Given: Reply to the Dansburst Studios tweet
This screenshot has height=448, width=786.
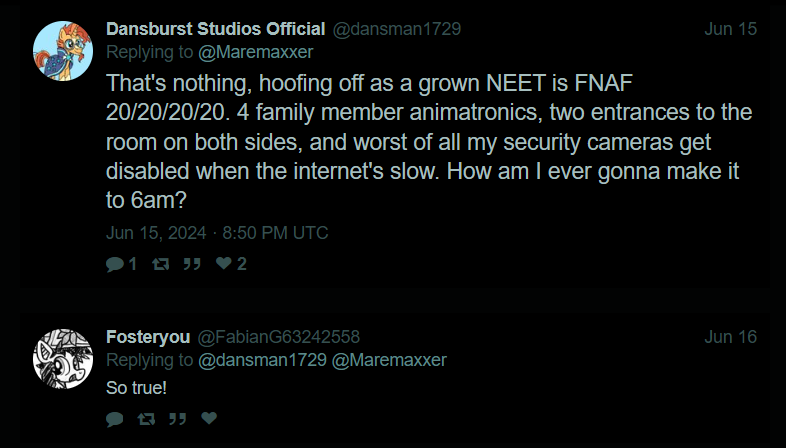Looking at the screenshot, I should [x=114, y=264].
